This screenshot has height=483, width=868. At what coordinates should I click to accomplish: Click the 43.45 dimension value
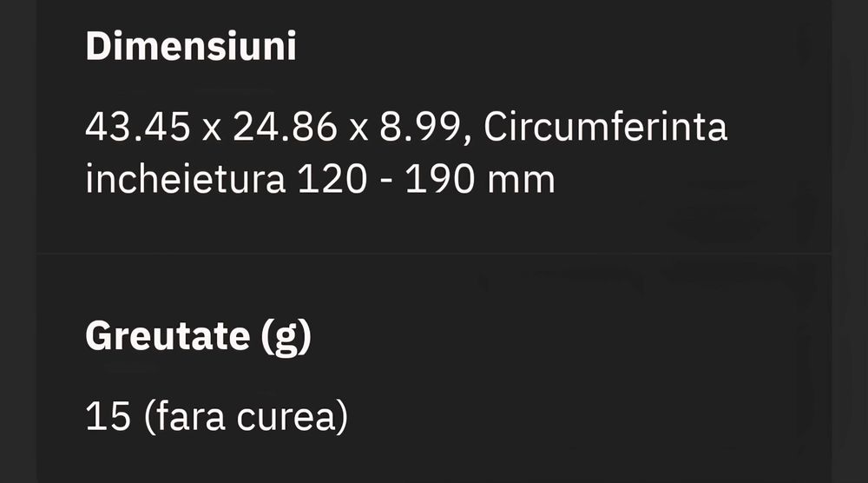pos(136,129)
